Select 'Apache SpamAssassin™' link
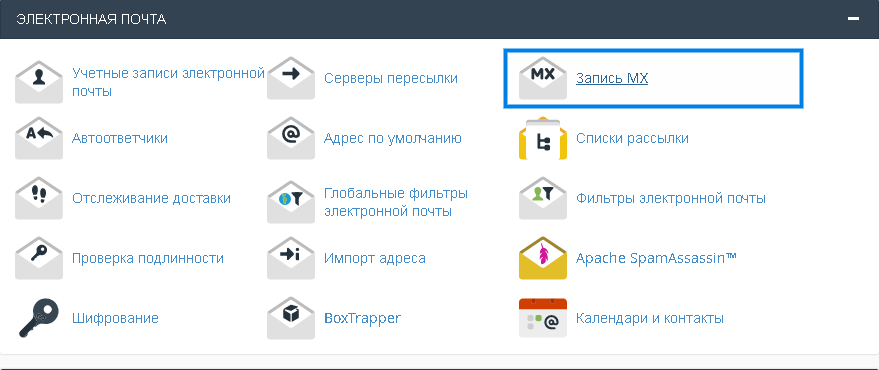Image resolution: width=879 pixels, height=370 pixels. tap(656, 258)
